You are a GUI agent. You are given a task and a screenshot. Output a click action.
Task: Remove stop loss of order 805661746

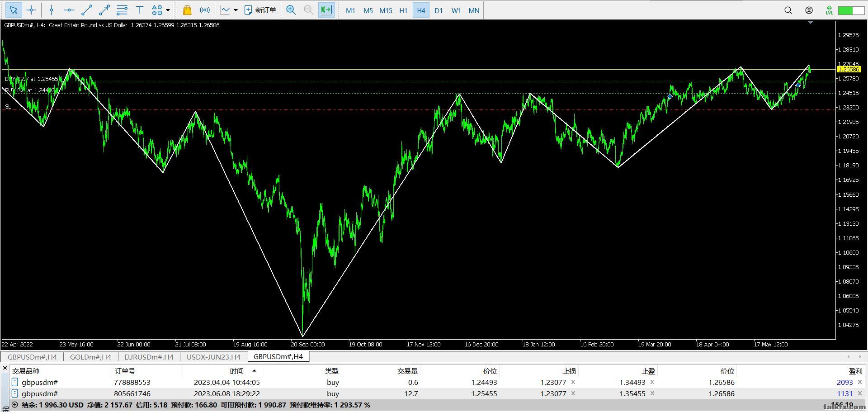[573, 393]
